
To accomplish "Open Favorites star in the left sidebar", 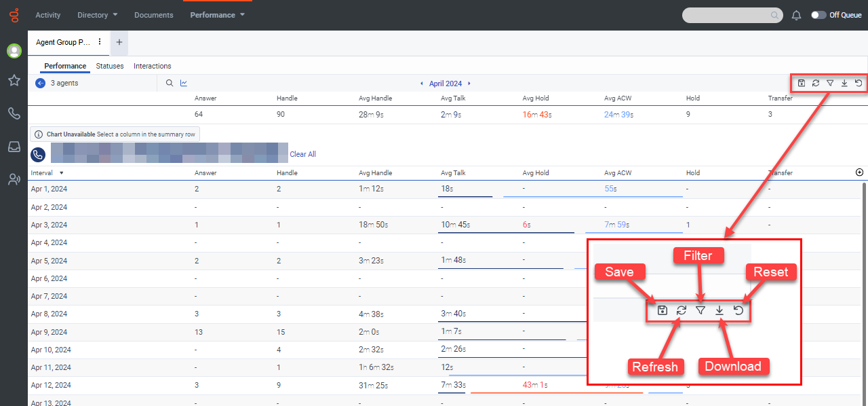I will pyautogui.click(x=14, y=81).
